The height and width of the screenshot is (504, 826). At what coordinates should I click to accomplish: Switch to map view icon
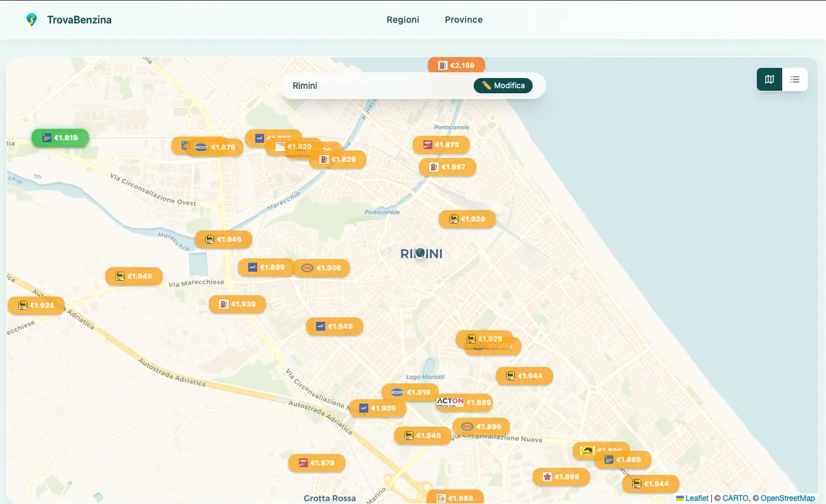pyautogui.click(x=769, y=79)
